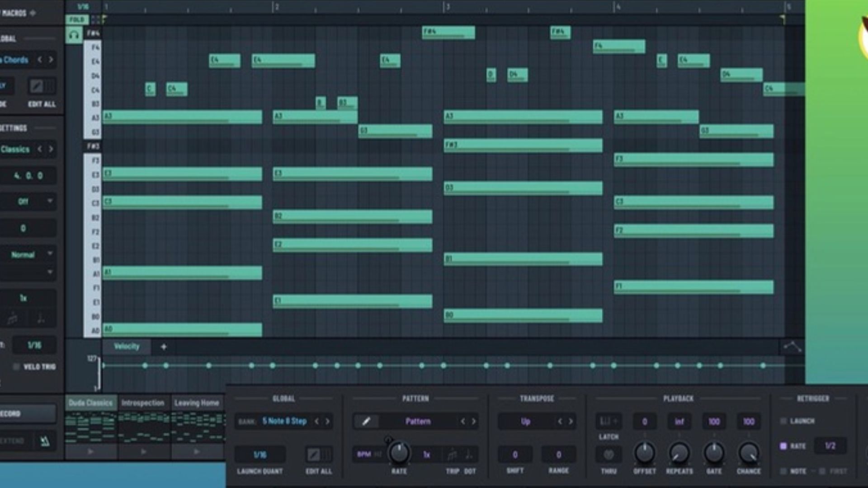The image size is (868, 488).
Task: Click the Latch icon in Playback
Action: point(608,422)
